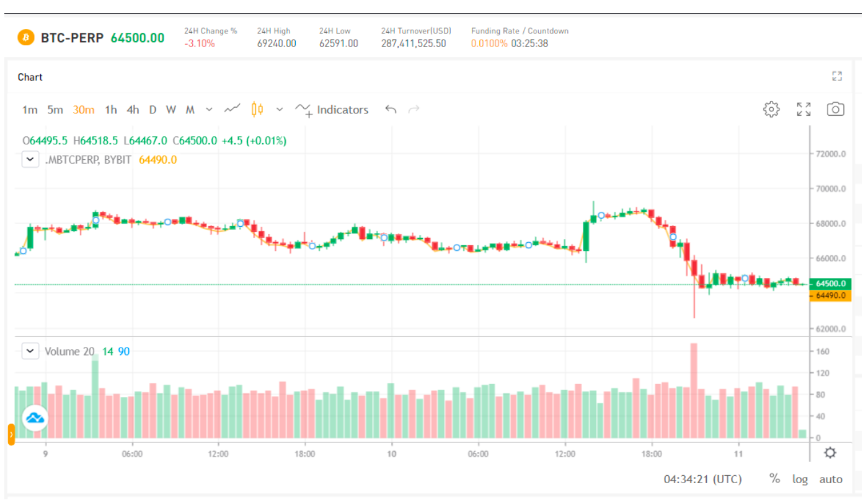This screenshot has width=868, height=503.
Task: Click the line compare icon
Action: 232,110
